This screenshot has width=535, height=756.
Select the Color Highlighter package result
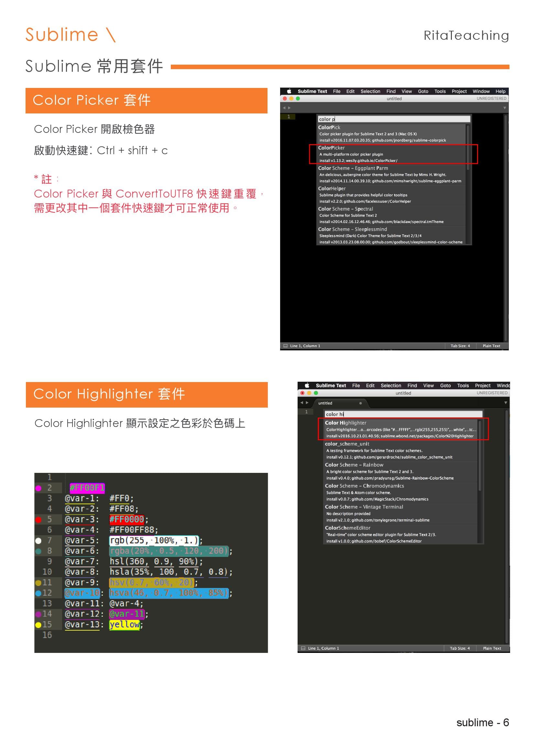point(400,429)
